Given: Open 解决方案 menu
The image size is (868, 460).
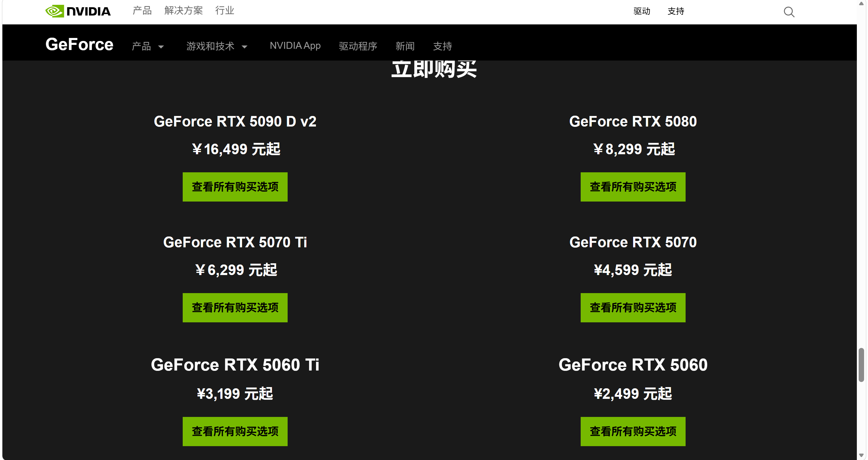Looking at the screenshot, I should pyautogui.click(x=183, y=11).
